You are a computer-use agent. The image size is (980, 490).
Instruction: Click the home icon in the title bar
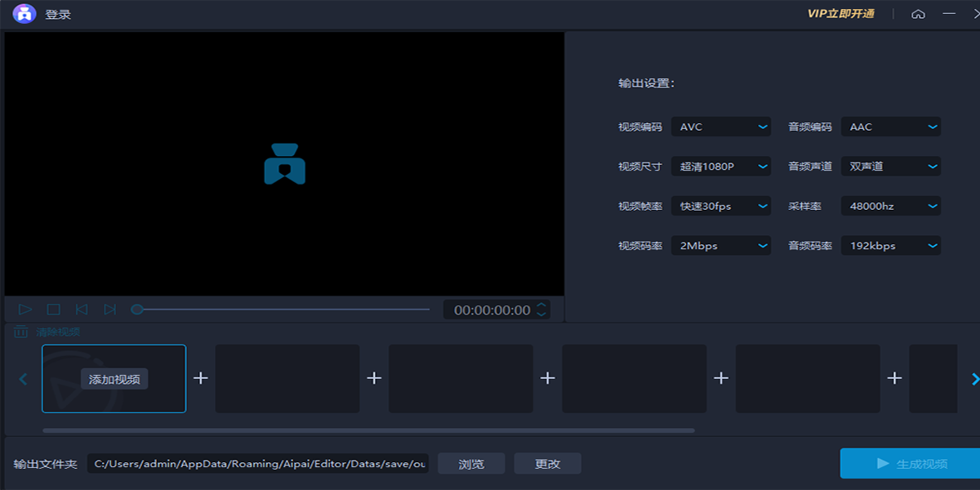click(918, 14)
